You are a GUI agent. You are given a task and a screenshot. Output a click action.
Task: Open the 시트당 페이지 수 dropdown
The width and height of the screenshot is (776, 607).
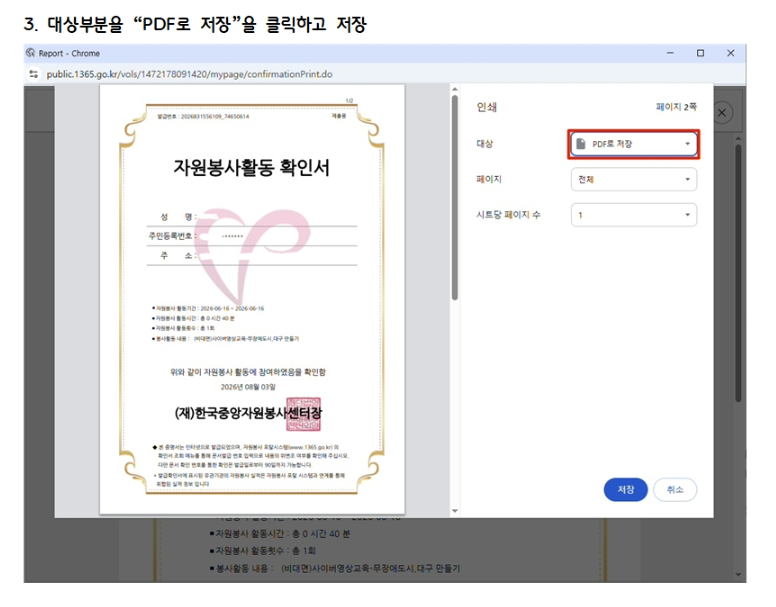[633, 215]
